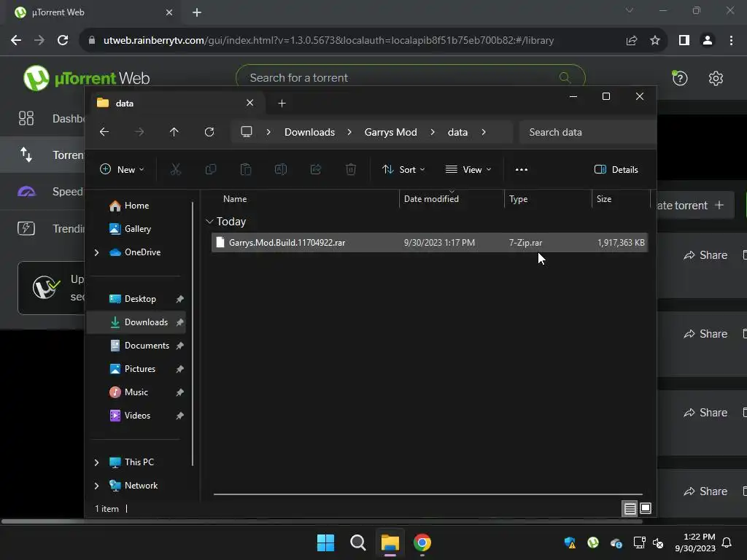Viewport: 747px width, 560px height.
Task: Select Garrys.Mod.Build.11704922.rar file
Action: 429,242
